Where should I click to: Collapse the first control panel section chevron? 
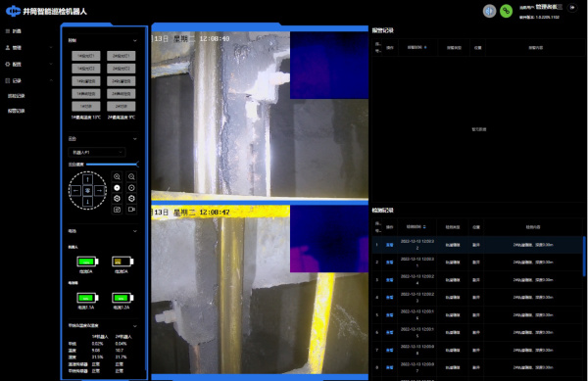135,40
